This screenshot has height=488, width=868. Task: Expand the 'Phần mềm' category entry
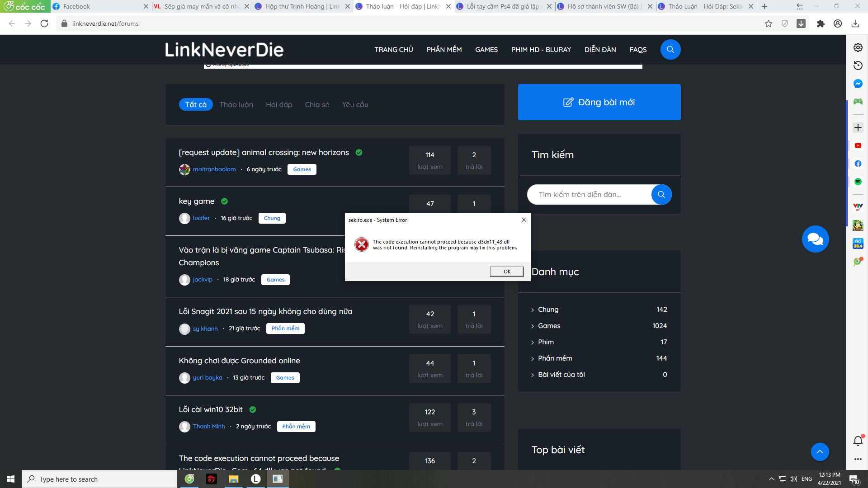click(555, 358)
